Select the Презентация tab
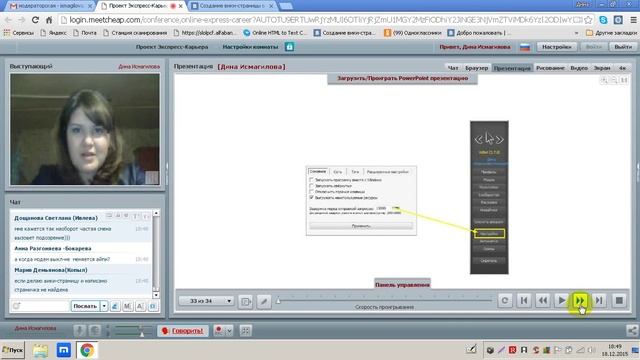 click(x=512, y=68)
